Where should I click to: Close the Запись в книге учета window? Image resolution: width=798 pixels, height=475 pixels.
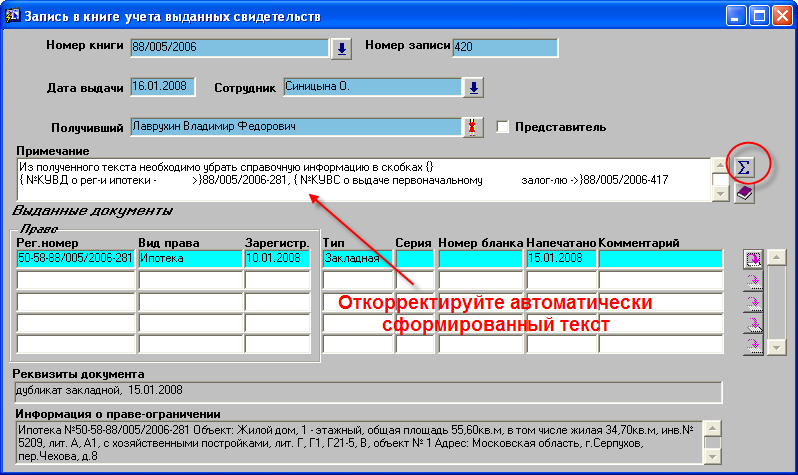[x=782, y=16]
